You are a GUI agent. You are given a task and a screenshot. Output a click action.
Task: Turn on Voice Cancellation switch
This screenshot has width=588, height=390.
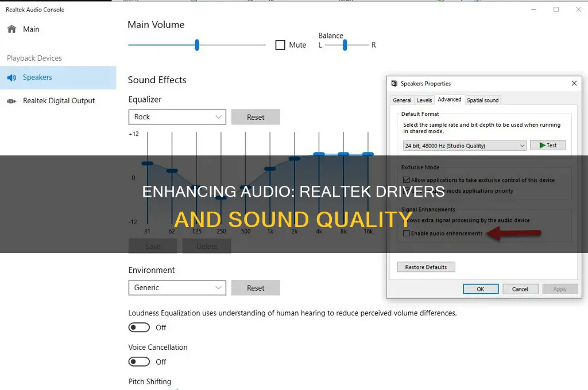click(139, 361)
